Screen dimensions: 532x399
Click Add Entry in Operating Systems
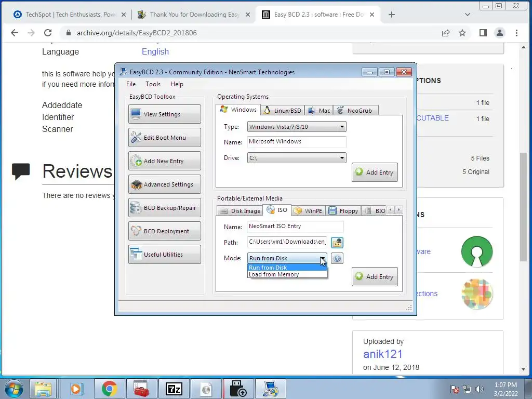point(375,172)
